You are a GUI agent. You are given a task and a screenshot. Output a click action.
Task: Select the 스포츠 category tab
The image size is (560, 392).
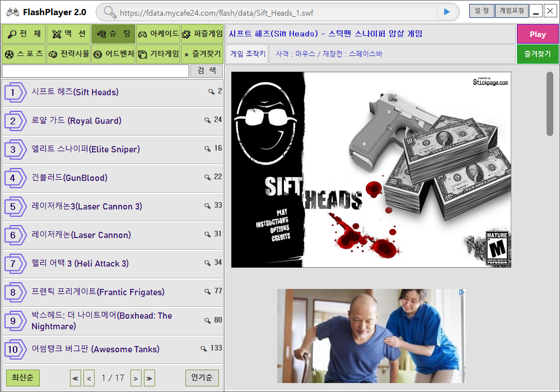pos(24,54)
